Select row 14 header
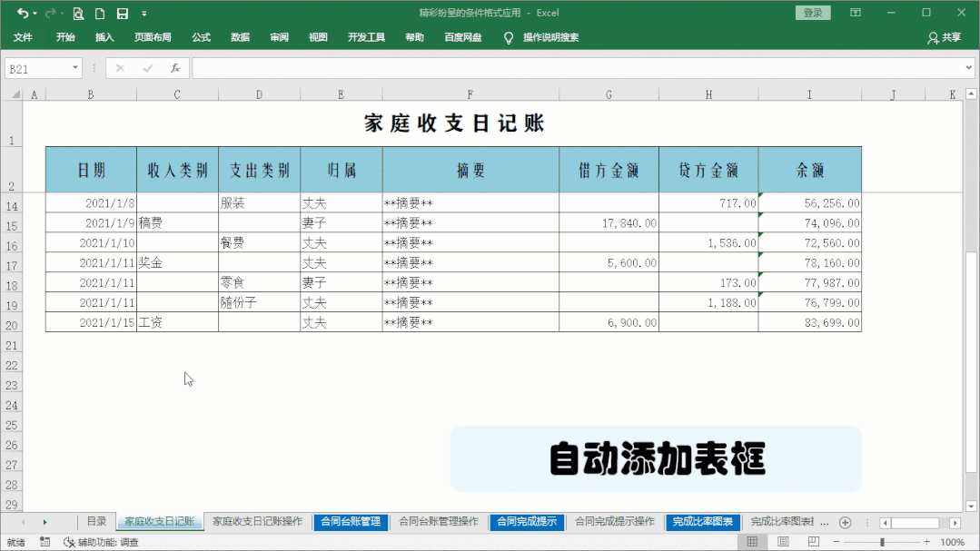 pos(12,205)
